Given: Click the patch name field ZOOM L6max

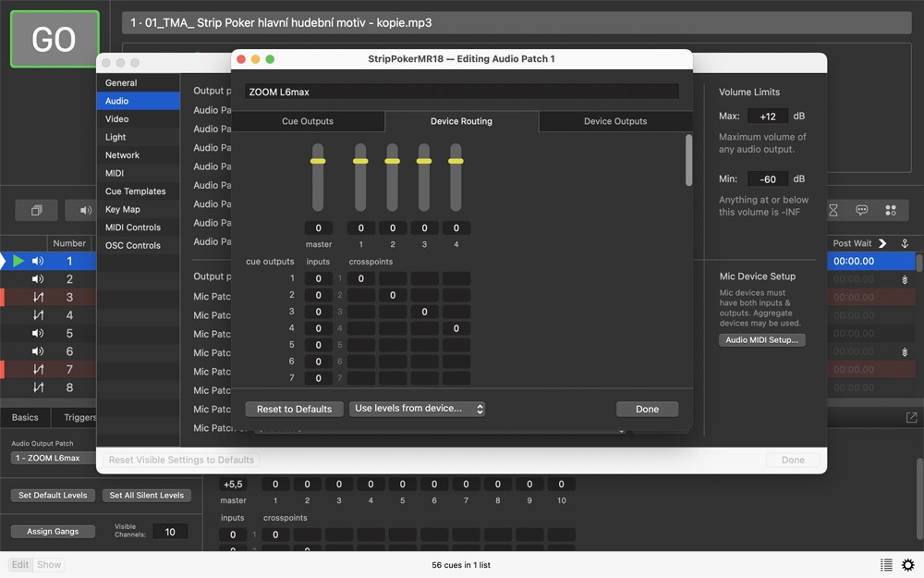Looking at the screenshot, I should [x=462, y=92].
